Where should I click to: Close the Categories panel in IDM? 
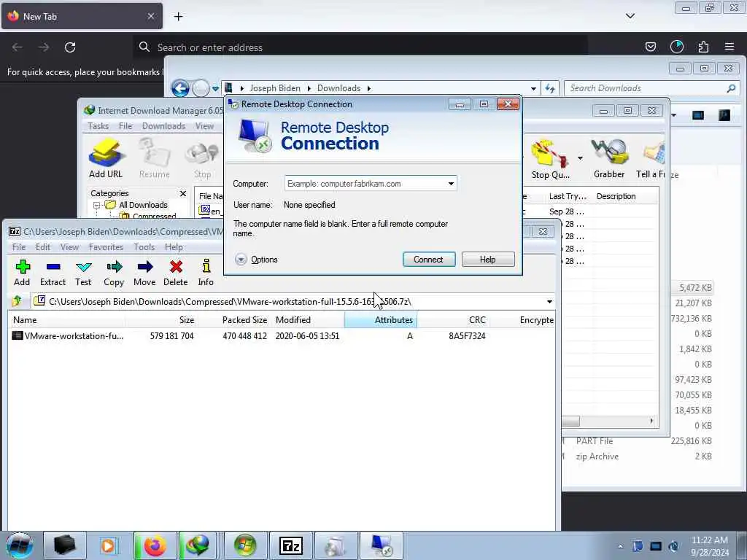click(183, 193)
